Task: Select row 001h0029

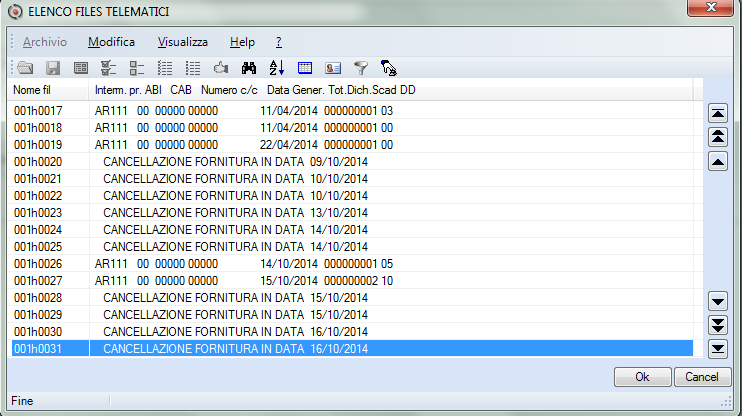Action: pyautogui.click(x=352, y=315)
